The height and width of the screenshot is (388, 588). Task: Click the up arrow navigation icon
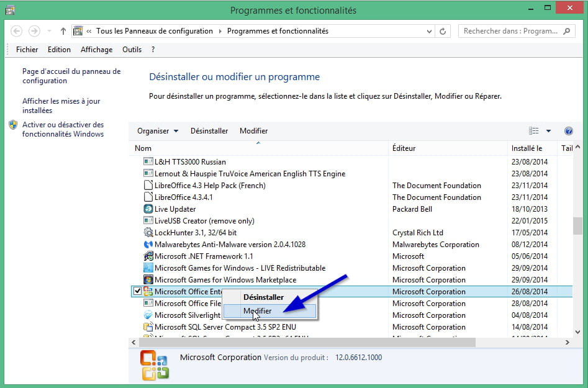(63, 31)
